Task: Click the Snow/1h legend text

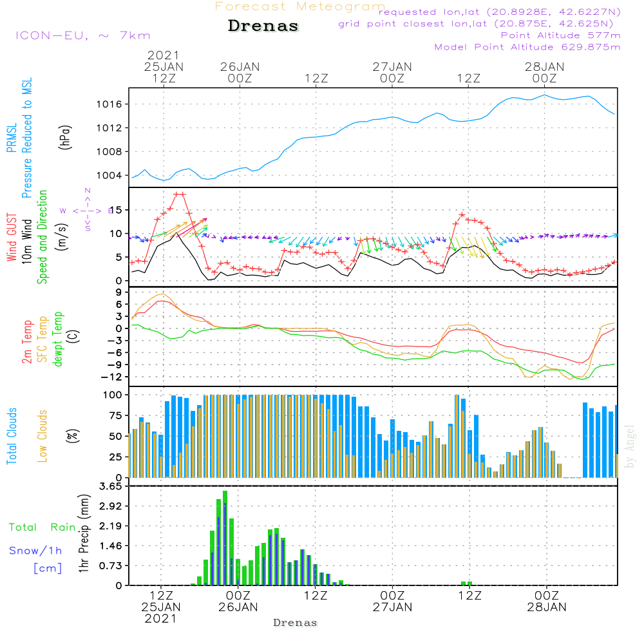Action: pos(37,551)
